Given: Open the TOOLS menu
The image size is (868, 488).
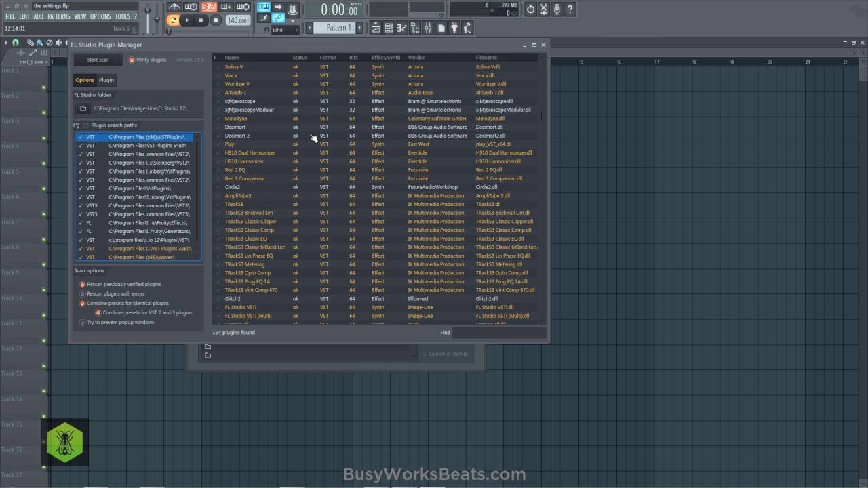Looking at the screenshot, I should [x=122, y=16].
